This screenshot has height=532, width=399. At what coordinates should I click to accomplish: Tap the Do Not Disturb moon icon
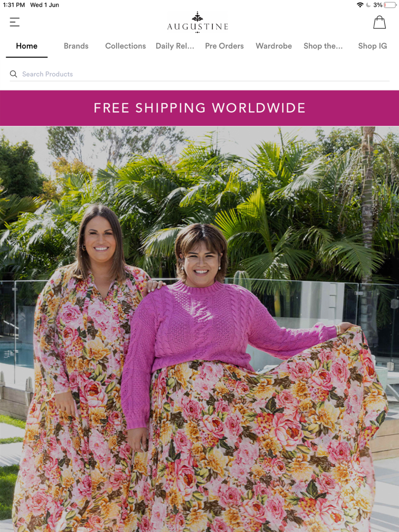tap(368, 5)
